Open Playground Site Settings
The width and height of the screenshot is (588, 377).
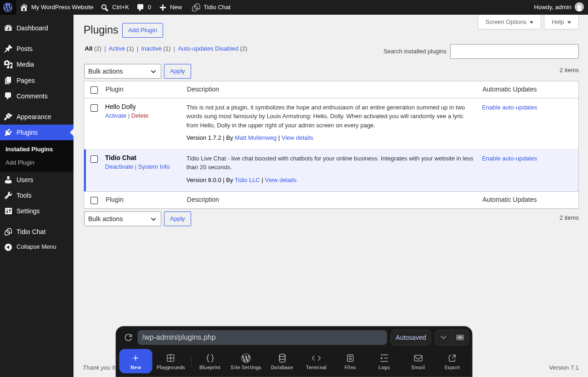tap(246, 361)
